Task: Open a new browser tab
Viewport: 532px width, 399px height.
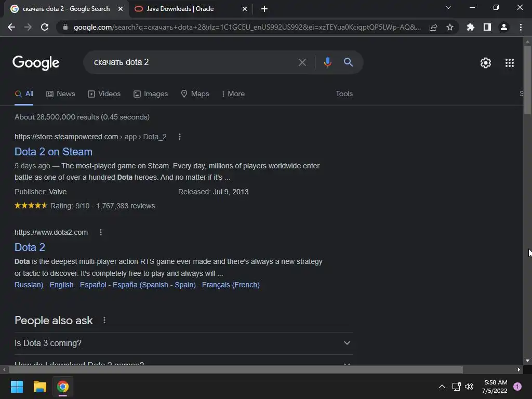Action: 264,9
